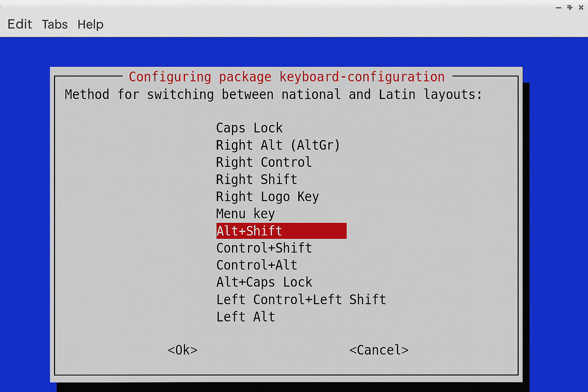Viewport: 588px width, 392px height.
Task: Select Right Alt (AltGr) option
Action: point(277,145)
